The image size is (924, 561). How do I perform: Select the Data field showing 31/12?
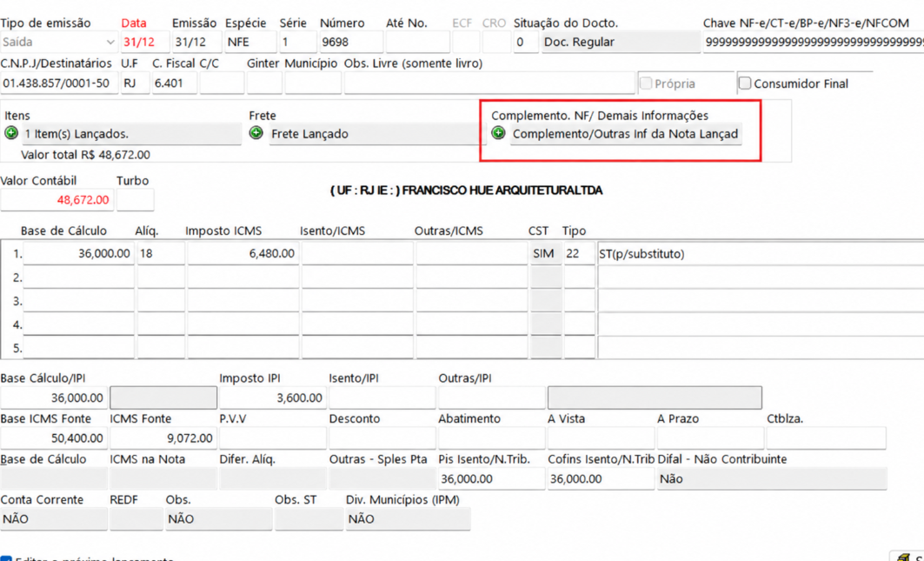[145, 43]
